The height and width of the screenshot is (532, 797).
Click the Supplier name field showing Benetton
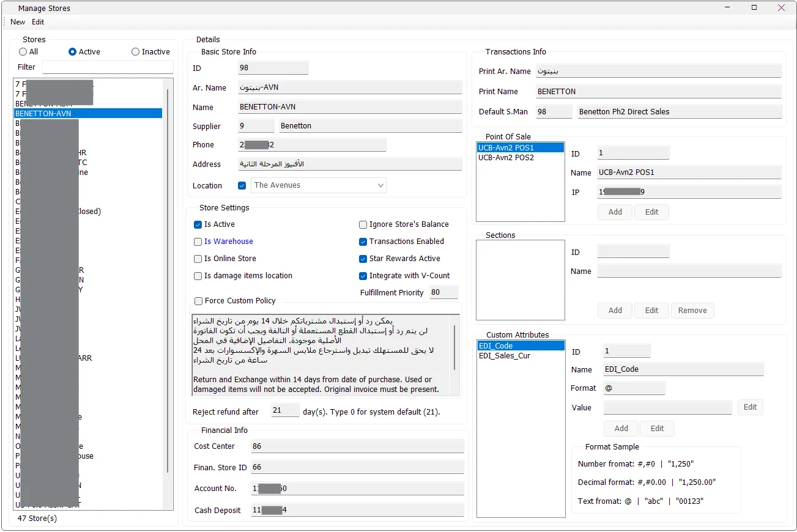pos(370,126)
